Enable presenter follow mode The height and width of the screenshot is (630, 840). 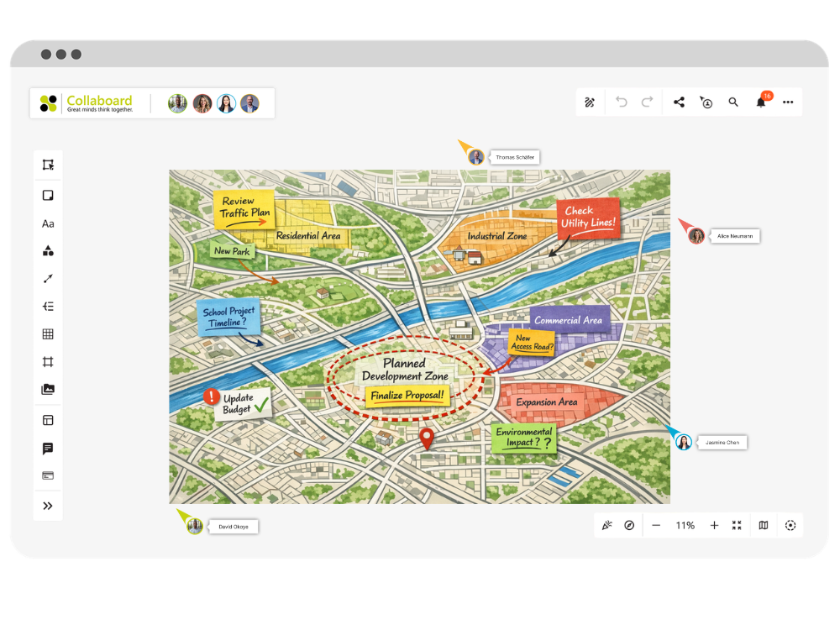tap(706, 101)
